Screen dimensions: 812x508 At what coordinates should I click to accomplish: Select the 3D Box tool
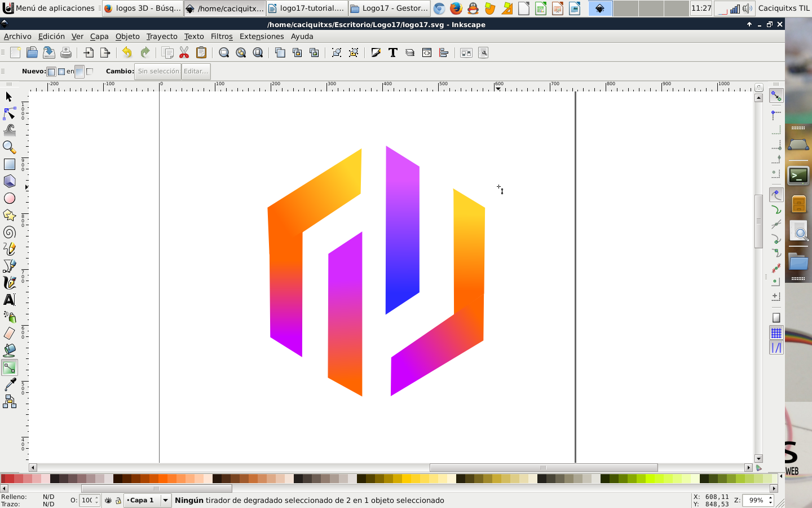click(x=9, y=181)
